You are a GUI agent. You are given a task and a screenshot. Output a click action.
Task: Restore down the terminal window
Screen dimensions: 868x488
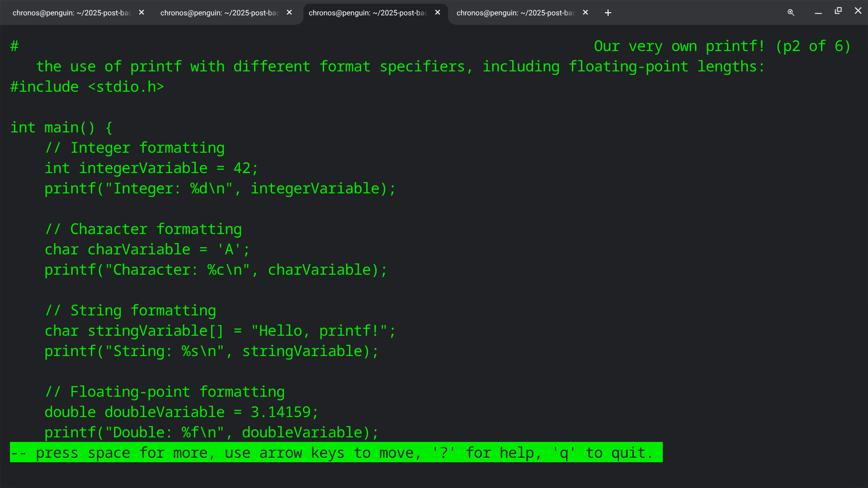(x=838, y=11)
